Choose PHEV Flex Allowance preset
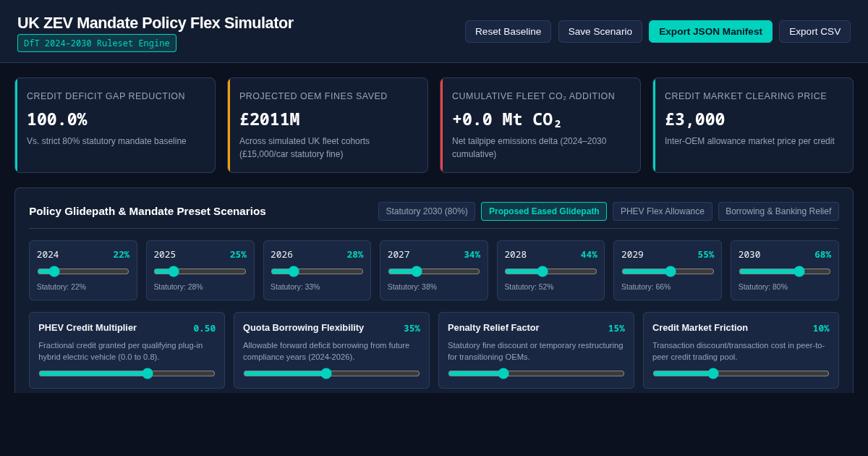 click(x=663, y=211)
